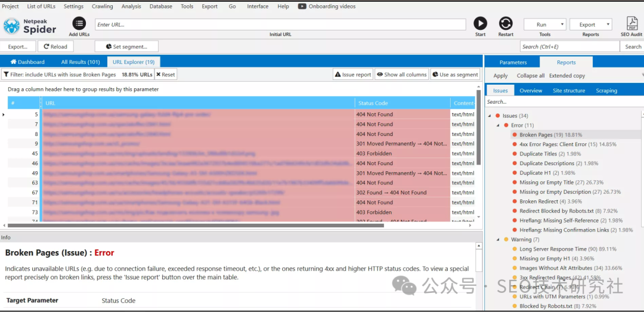Switch to the All Results tab
Image resolution: width=644 pixels, height=312 pixels.
[x=80, y=62]
